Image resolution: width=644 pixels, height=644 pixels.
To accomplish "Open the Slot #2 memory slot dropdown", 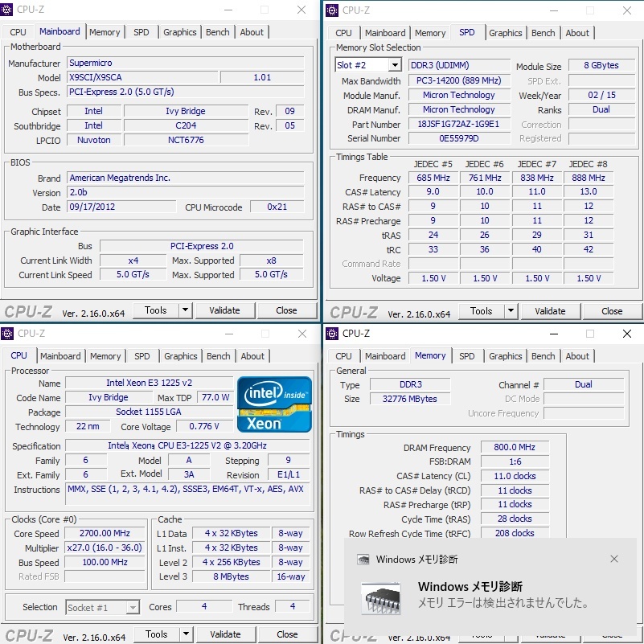I will coord(395,65).
